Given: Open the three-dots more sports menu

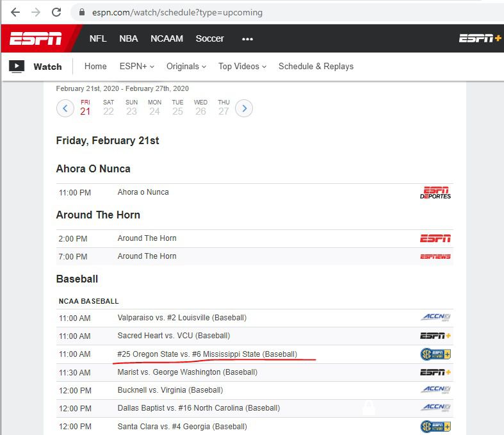Looking at the screenshot, I should pos(247,38).
